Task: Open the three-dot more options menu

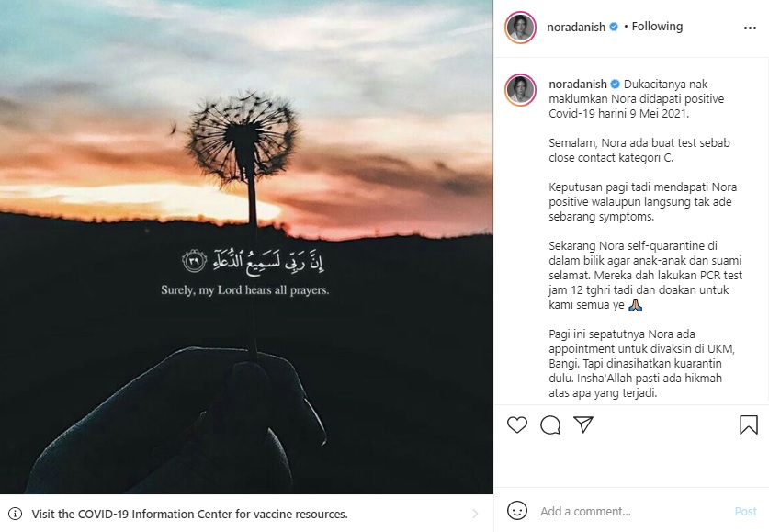Action: tap(750, 28)
